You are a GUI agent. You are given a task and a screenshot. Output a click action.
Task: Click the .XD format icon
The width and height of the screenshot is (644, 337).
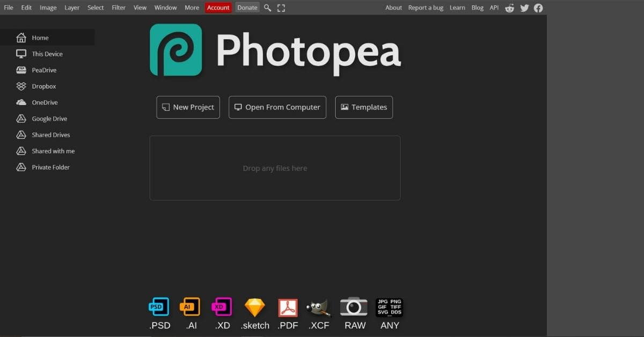click(222, 307)
